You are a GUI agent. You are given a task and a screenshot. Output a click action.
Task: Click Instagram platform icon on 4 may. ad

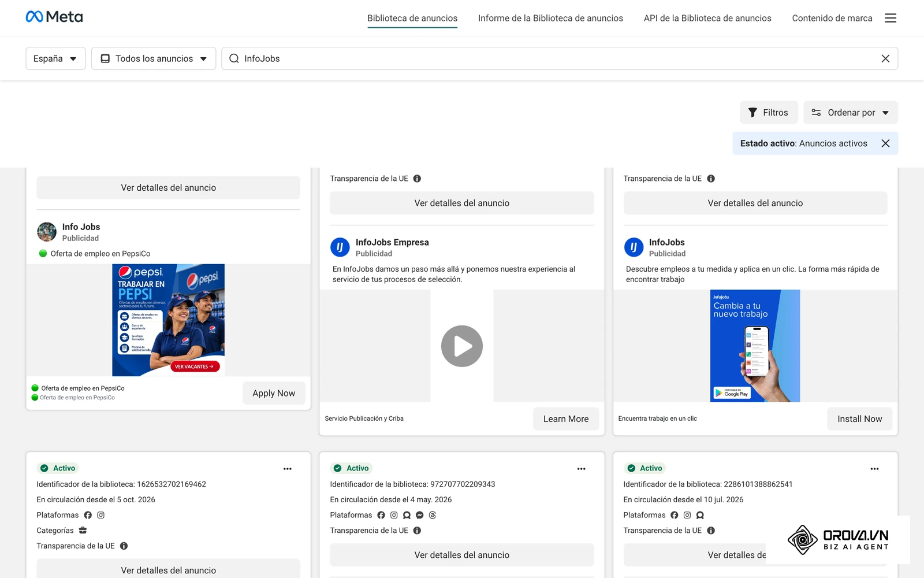click(x=394, y=515)
